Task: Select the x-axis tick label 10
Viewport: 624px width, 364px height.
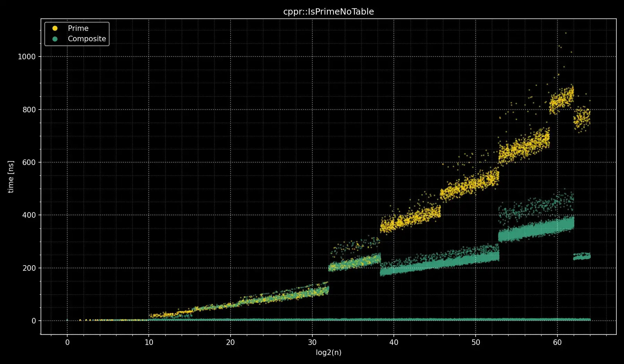Action: 149,343
